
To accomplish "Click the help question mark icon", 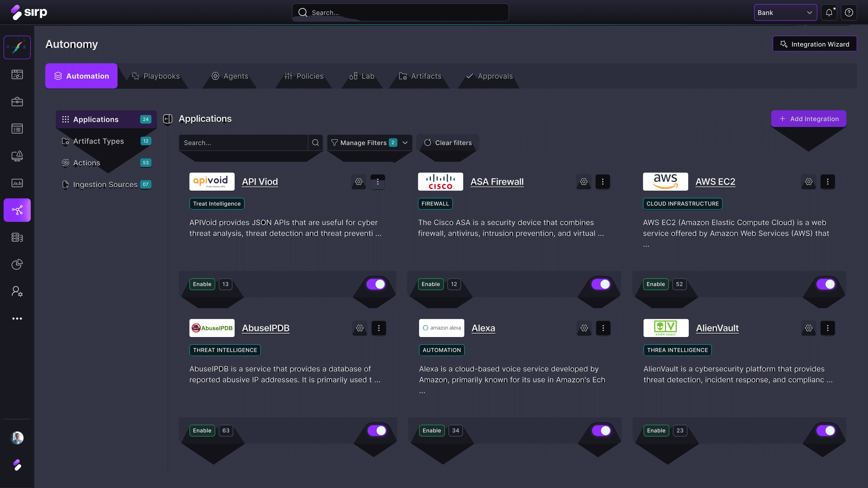I will click(x=849, y=12).
